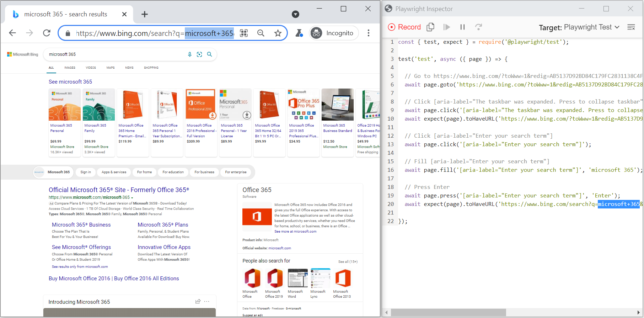Click See all (15+) related searches

click(348, 262)
